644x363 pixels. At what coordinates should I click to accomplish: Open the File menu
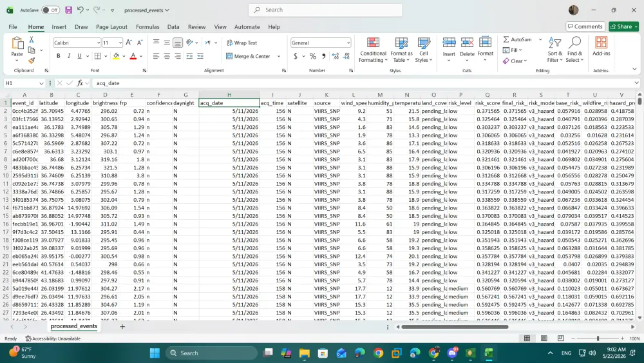click(x=13, y=26)
